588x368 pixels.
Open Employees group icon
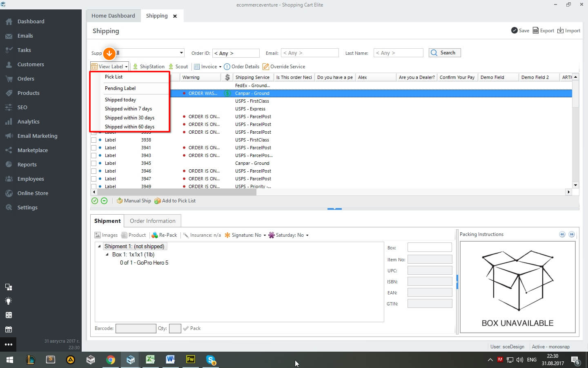(9, 179)
